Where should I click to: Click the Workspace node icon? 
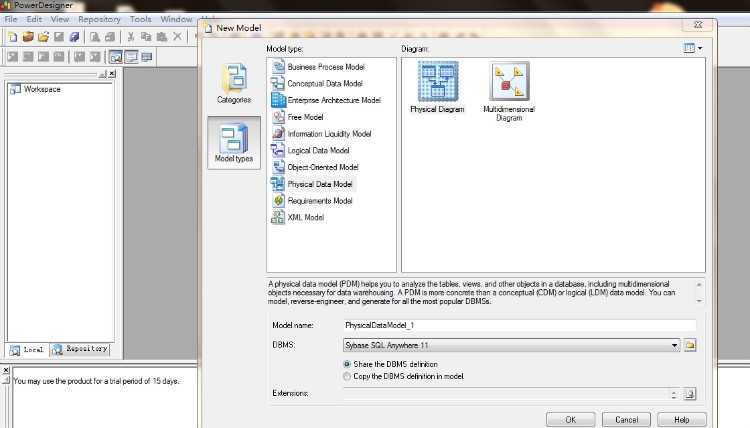tap(15, 89)
